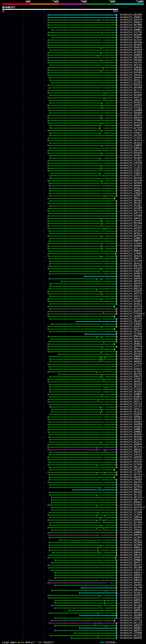The width and height of the screenshot is (146, 644).
Task: Open hit UniRef100_Q0GPY8
Action: coord(131,20)
